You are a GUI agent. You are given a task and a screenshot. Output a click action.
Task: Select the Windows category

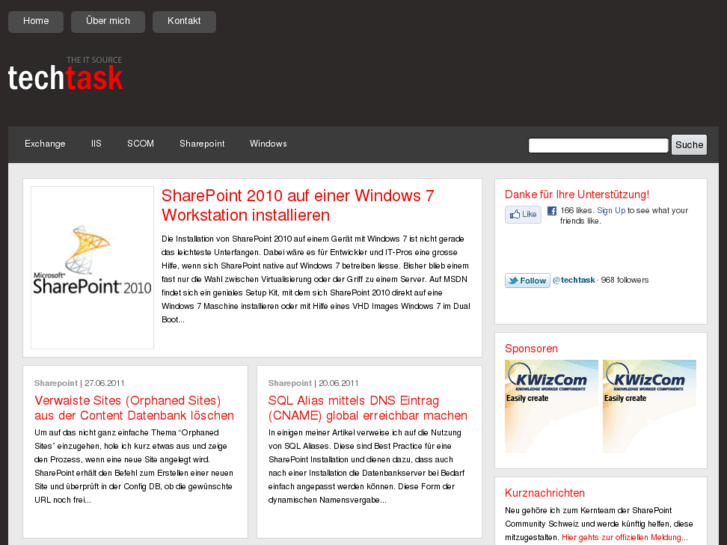point(268,144)
